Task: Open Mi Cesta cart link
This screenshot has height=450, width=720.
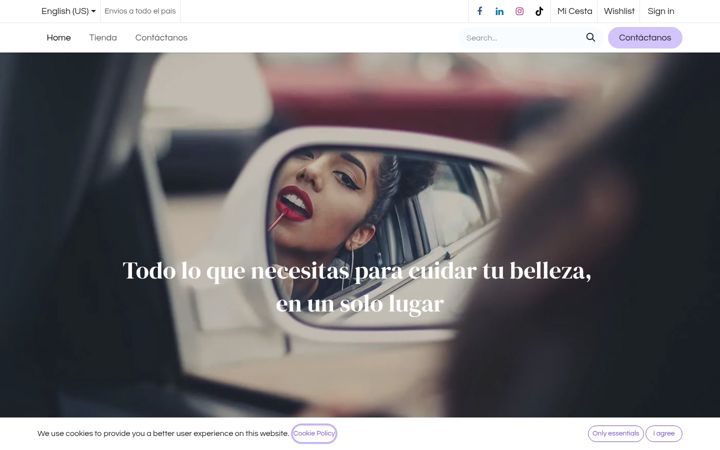Action: point(574,11)
